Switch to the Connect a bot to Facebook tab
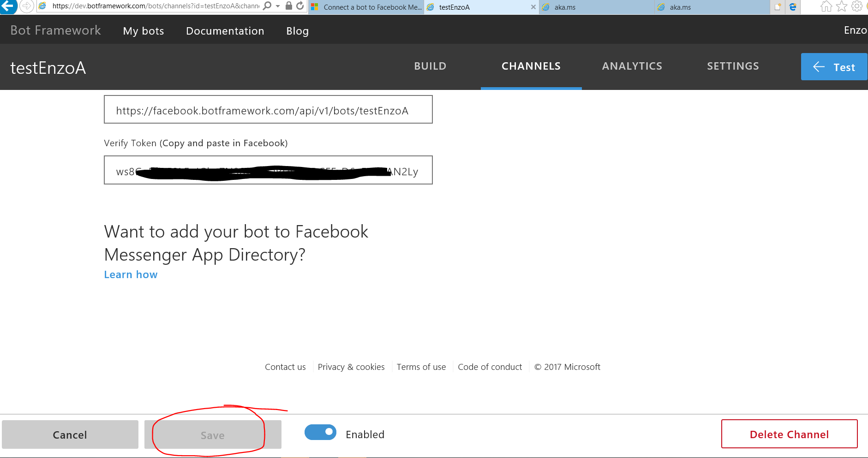Viewport: 868px width, 458px height. coord(366,7)
